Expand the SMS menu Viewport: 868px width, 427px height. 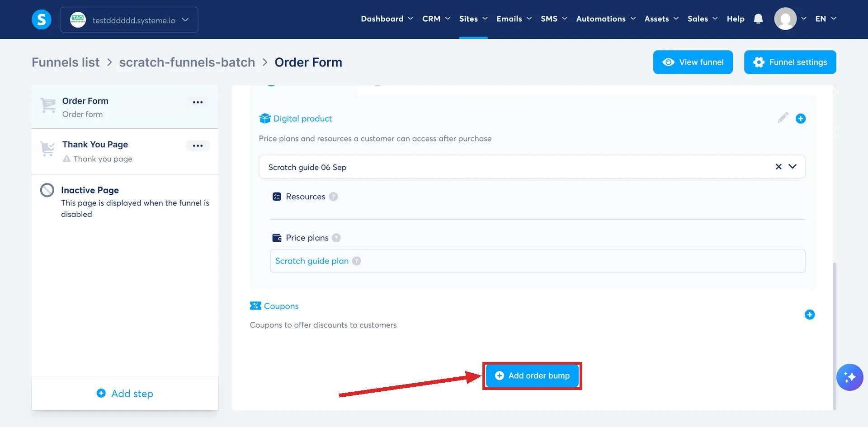(554, 19)
